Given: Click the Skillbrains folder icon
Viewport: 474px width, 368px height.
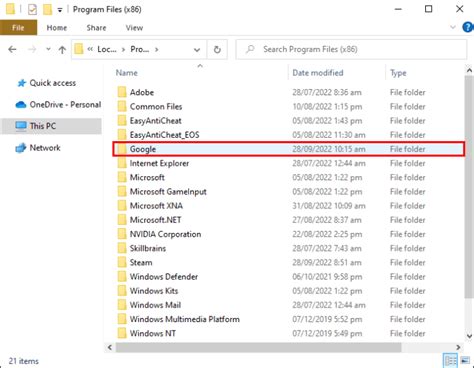Looking at the screenshot, I should tap(122, 248).
